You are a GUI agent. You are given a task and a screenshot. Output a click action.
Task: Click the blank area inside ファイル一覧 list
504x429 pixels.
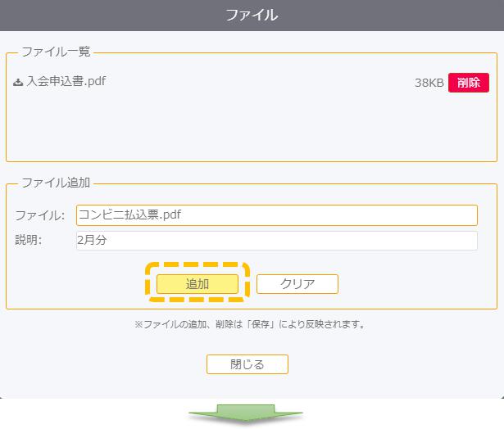tap(252, 127)
